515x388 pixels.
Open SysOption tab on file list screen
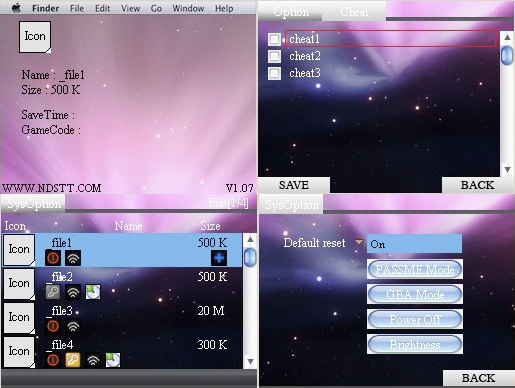point(34,204)
